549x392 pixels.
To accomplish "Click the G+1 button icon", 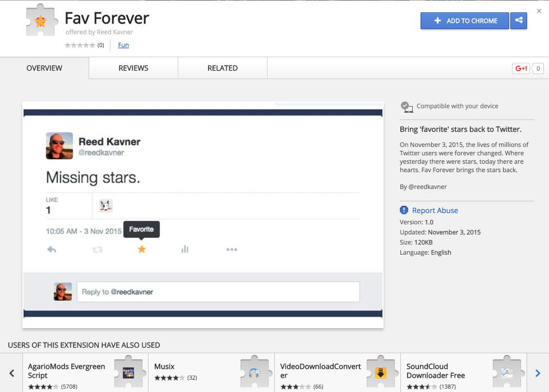I will pyautogui.click(x=521, y=68).
